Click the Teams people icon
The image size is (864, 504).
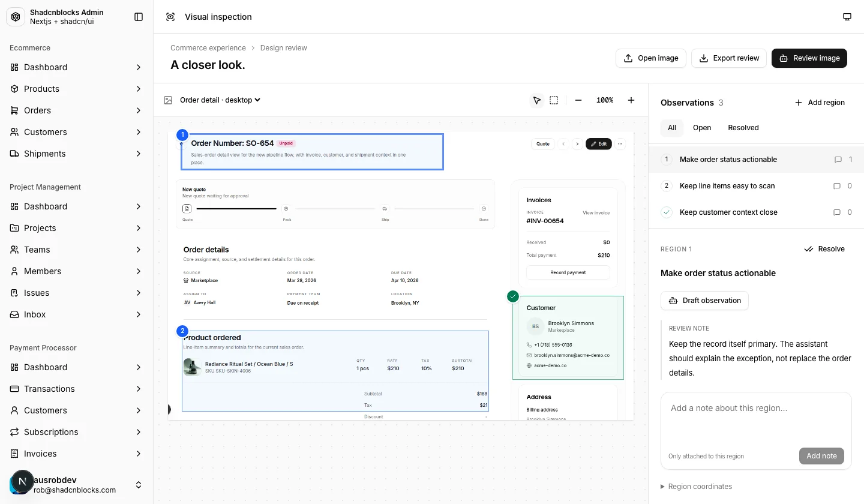pos(14,250)
